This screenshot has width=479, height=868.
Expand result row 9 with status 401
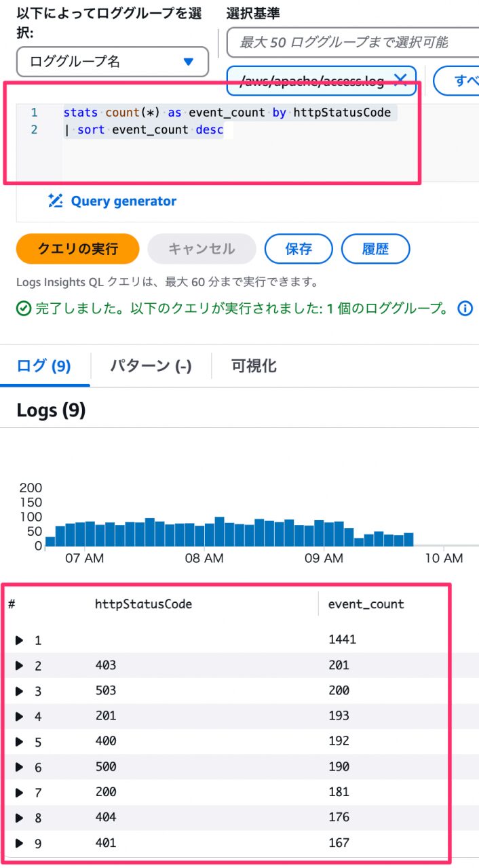(x=20, y=843)
